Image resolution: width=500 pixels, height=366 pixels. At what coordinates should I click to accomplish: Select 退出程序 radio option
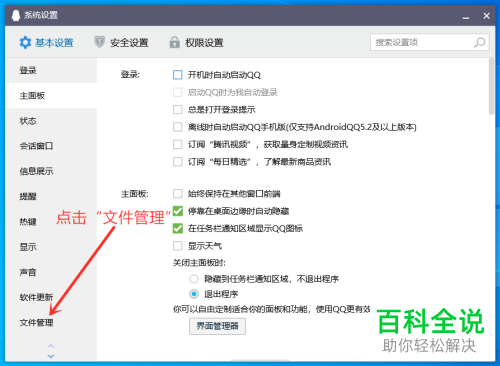click(x=194, y=294)
